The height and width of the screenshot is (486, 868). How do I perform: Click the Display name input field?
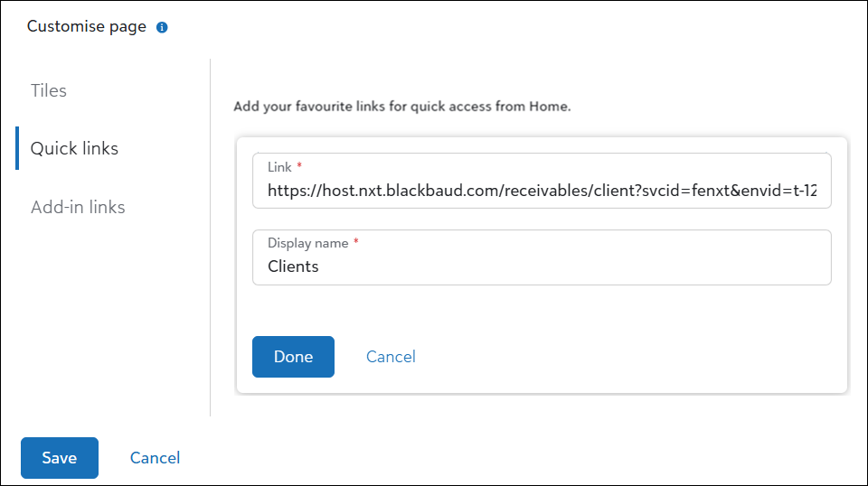[x=541, y=266]
